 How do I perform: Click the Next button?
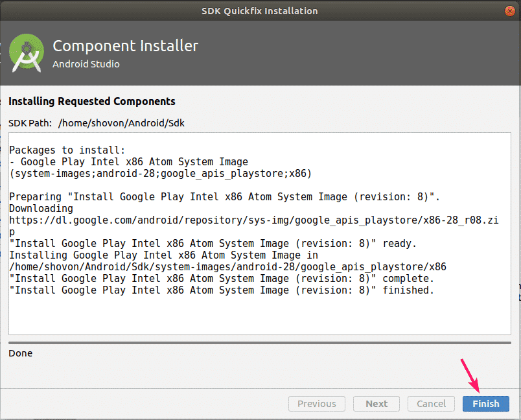point(376,404)
